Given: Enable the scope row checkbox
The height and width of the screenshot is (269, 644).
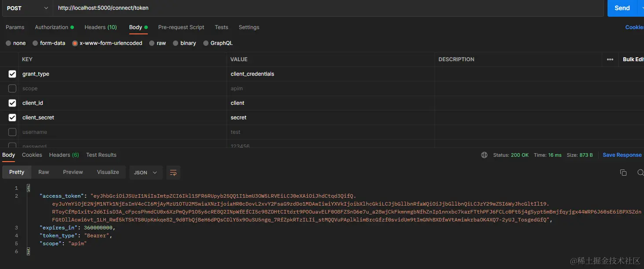Looking at the screenshot, I should coord(12,88).
